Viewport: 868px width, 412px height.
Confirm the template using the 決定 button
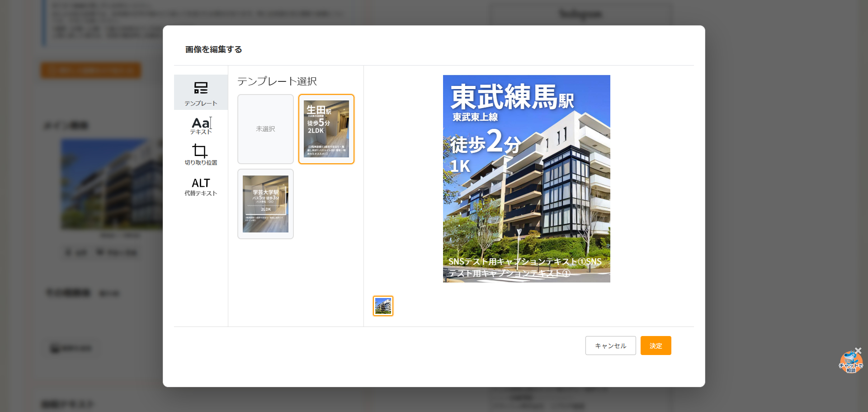[x=656, y=345]
